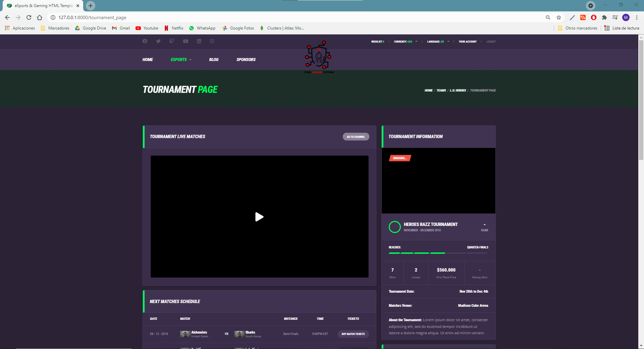644x349 pixels.
Task: Open the Sponsors menu item
Action: coord(246,60)
